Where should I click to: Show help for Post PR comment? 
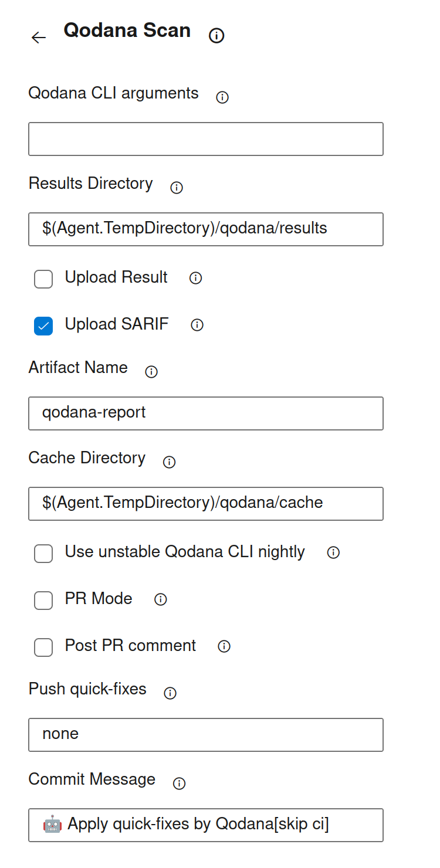click(224, 646)
